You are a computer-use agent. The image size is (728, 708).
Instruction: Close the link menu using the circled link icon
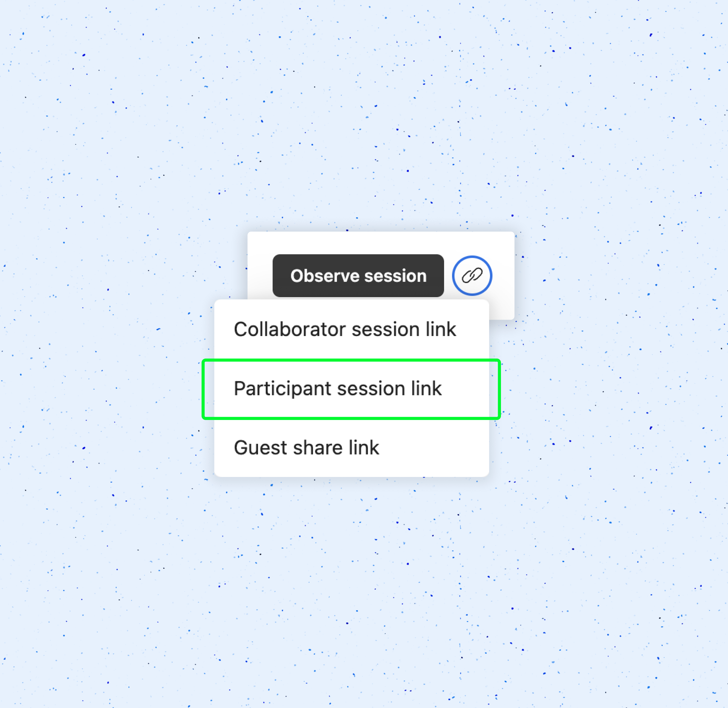[x=472, y=276]
